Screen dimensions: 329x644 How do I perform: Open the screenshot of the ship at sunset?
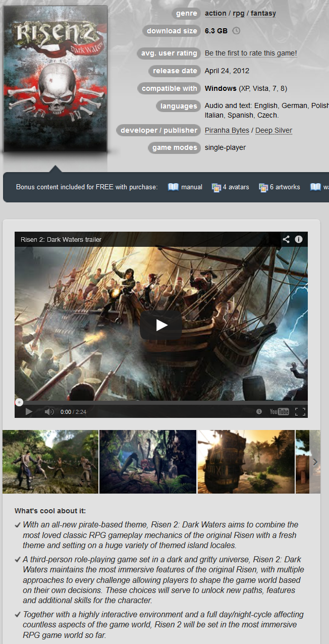tap(246, 462)
